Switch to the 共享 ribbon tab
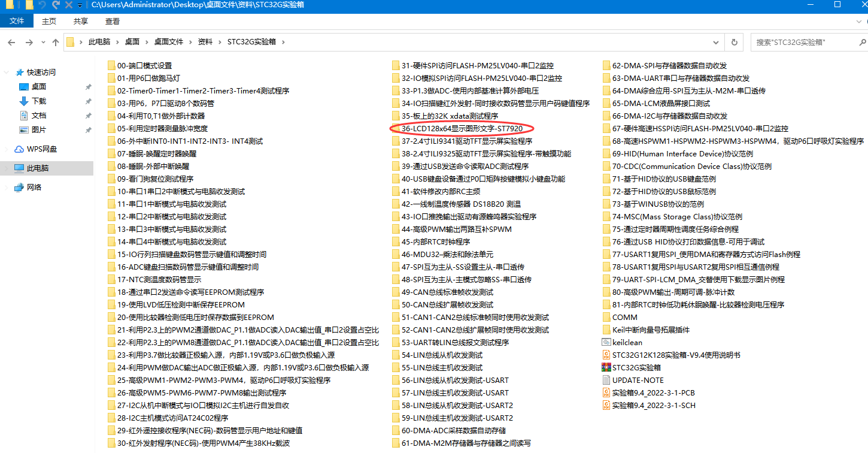The height and width of the screenshot is (453, 868). [81, 21]
